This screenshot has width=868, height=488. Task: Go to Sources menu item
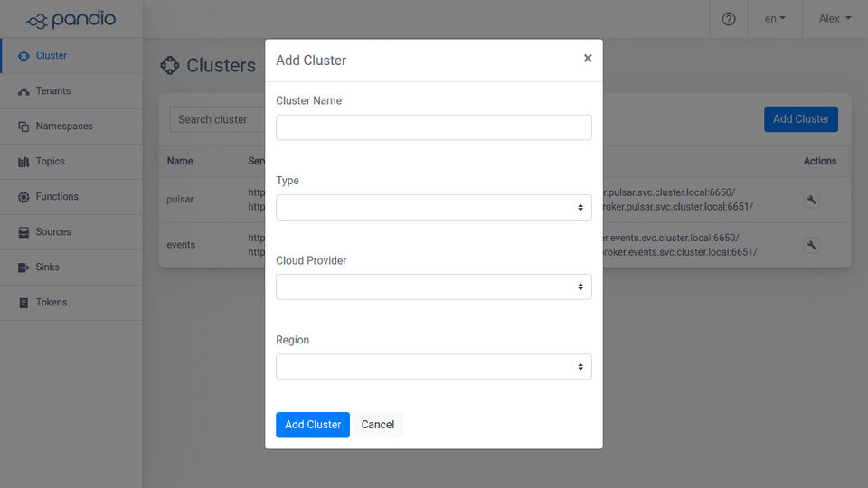71,232
